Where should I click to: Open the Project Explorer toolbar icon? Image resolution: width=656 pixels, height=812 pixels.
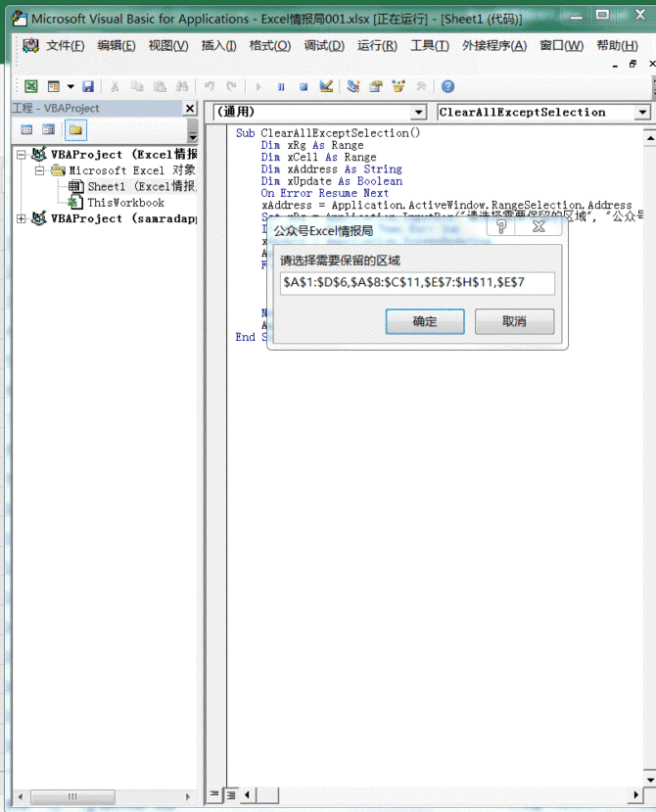(x=353, y=86)
